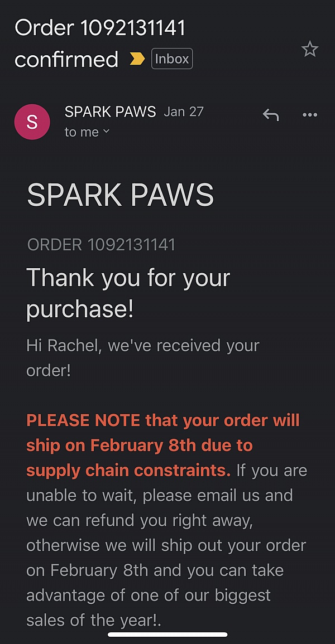Open the three-dot overflow menu
Viewport: 335px width, 644px height.
pos(309,114)
